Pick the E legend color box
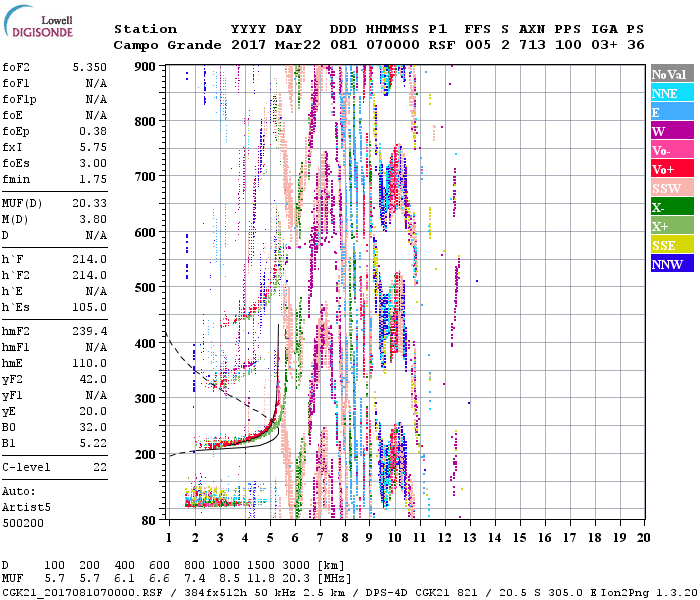 coord(670,112)
